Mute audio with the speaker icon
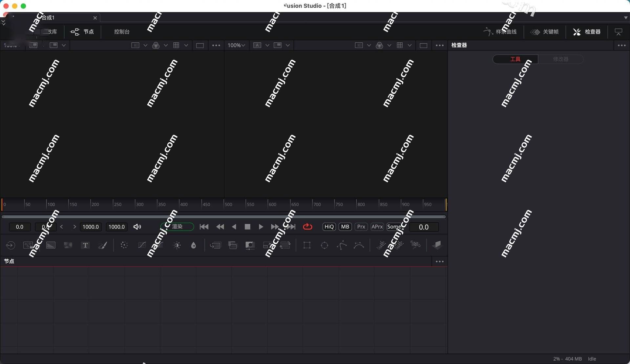The height and width of the screenshot is (364, 630). pyautogui.click(x=137, y=227)
